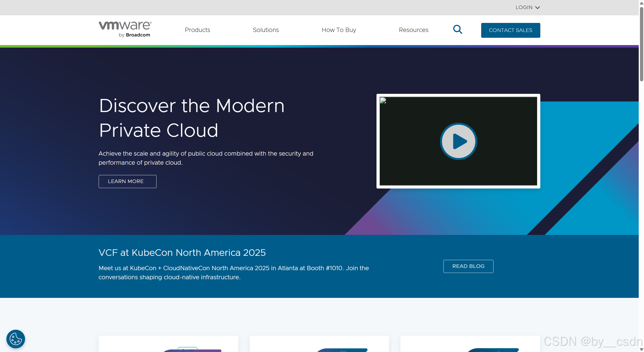
Task: Click broken image icon in video
Action: [383, 101]
